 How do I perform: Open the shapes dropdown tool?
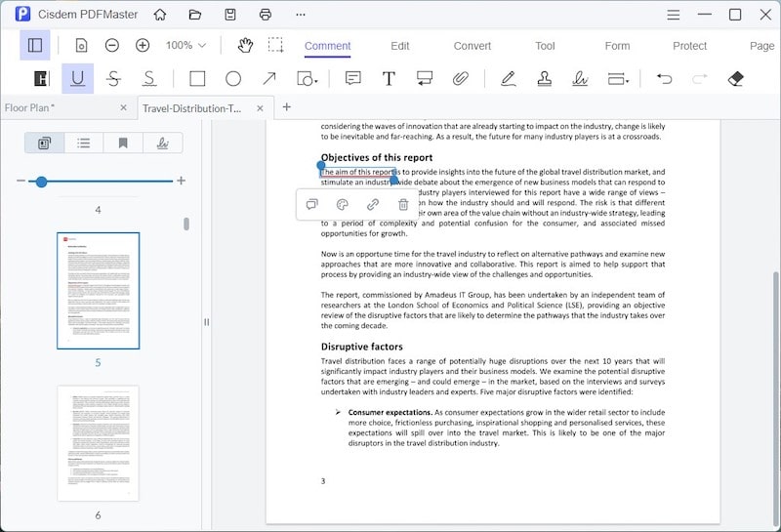[307, 79]
